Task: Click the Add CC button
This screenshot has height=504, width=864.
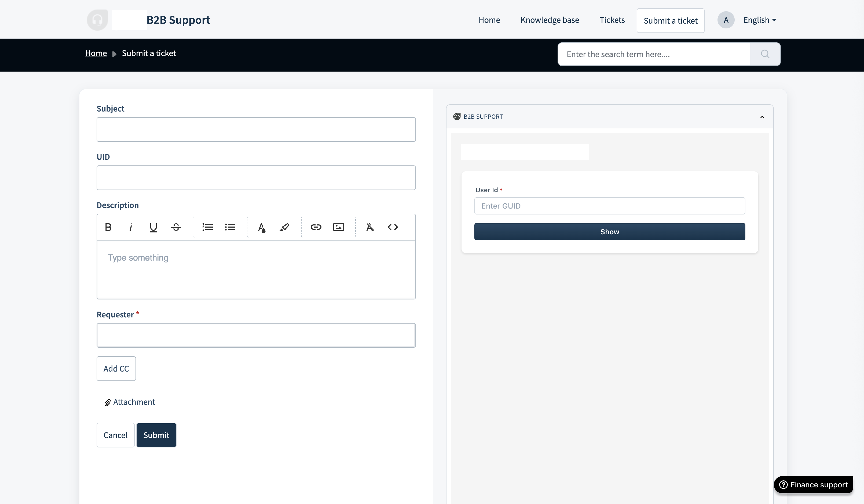Action: coord(116,369)
